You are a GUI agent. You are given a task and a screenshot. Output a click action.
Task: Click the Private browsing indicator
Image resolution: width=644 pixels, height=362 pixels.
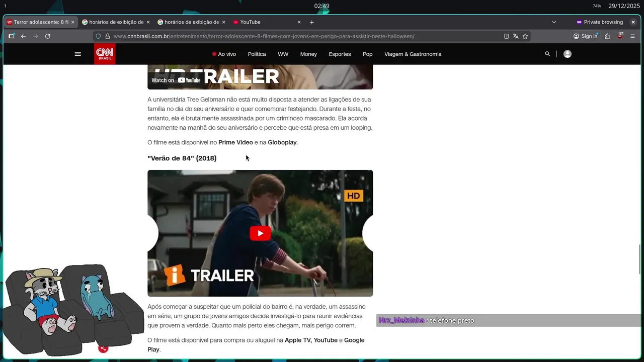click(x=600, y=22)
